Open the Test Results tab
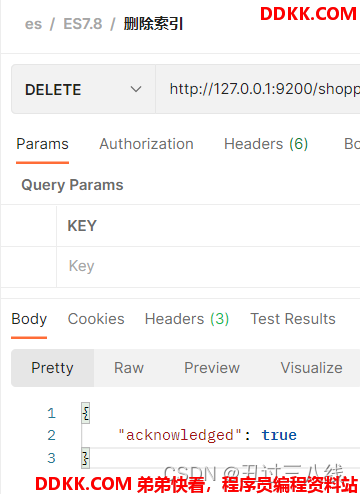Screen dimensions: 360x494 pos(293,319)
